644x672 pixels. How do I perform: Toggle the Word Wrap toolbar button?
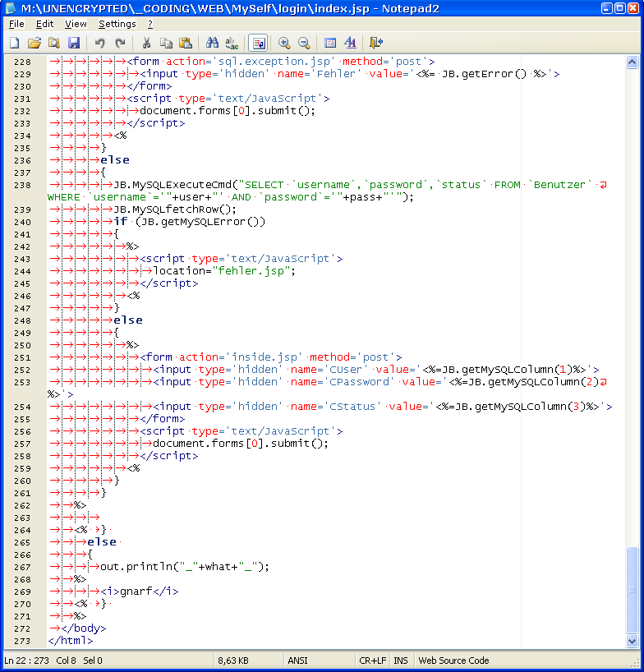point(258,43)
